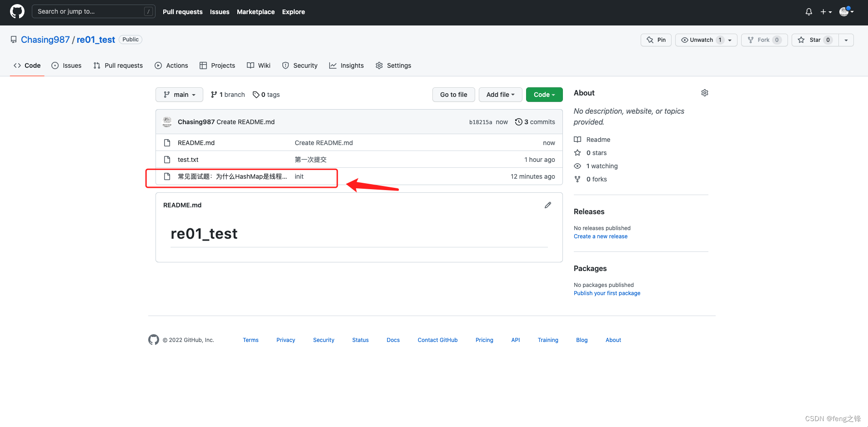
Task: Open the GitHub homepage logo in header
Action: click(17, 11)
